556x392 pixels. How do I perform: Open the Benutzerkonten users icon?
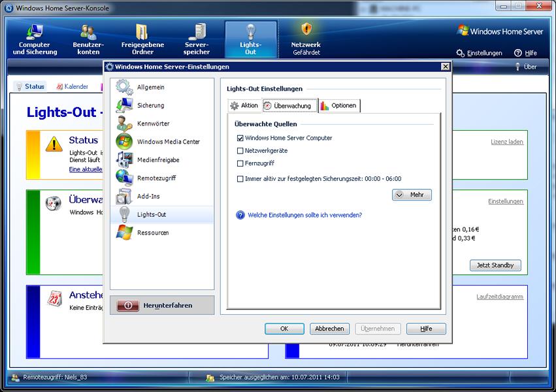point(88,32)
